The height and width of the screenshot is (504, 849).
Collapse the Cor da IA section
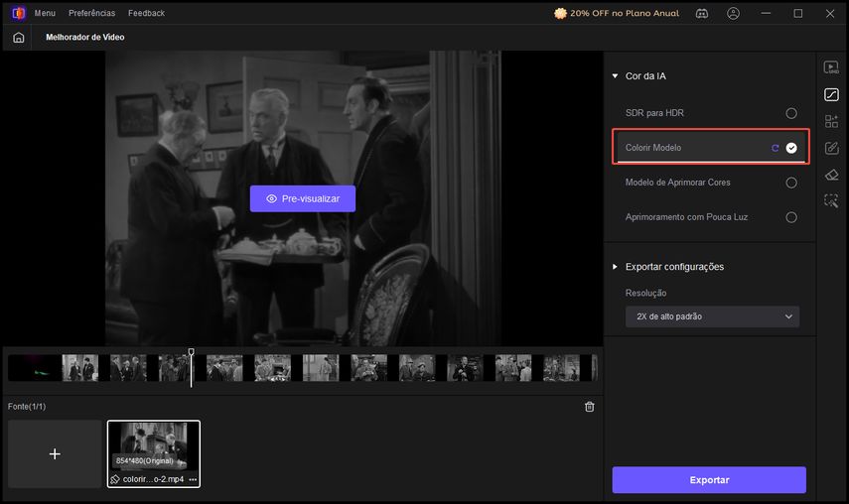pyautogui.click(x=615, y=76)
